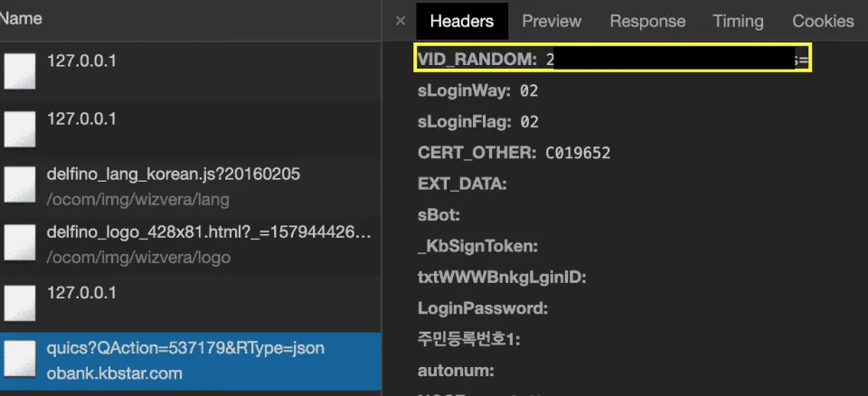This screenshot has height=396, width=868.
Task: Close the request details pane
Action: 401,21
